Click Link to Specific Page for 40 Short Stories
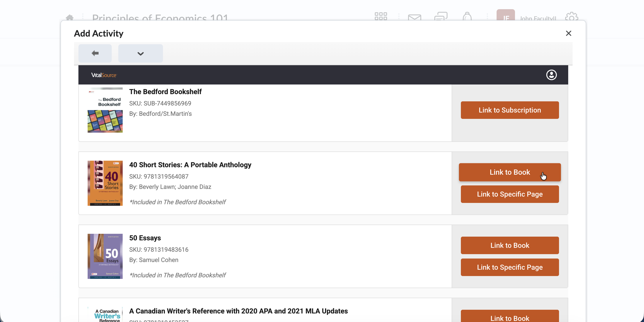 (510, 194)
